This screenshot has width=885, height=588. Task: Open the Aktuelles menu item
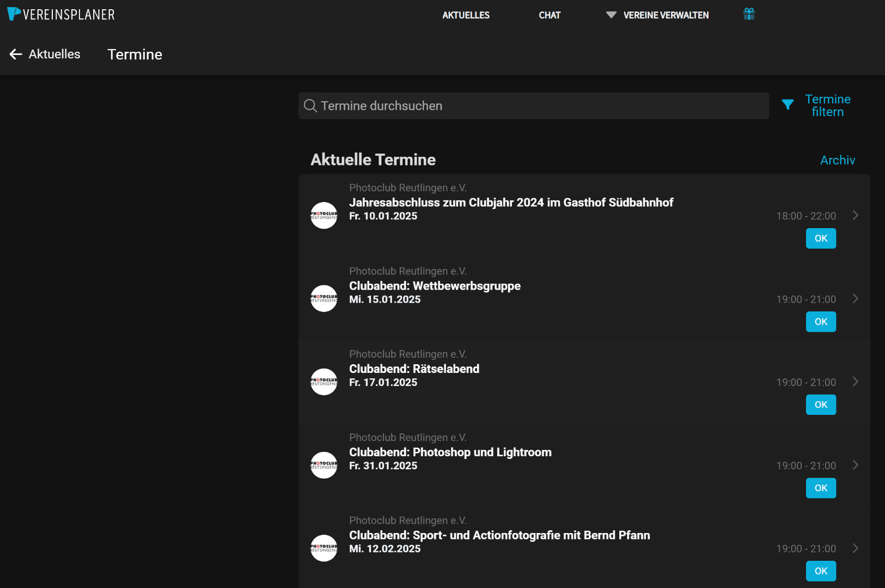pyautogui.click(x=466, y=15)
